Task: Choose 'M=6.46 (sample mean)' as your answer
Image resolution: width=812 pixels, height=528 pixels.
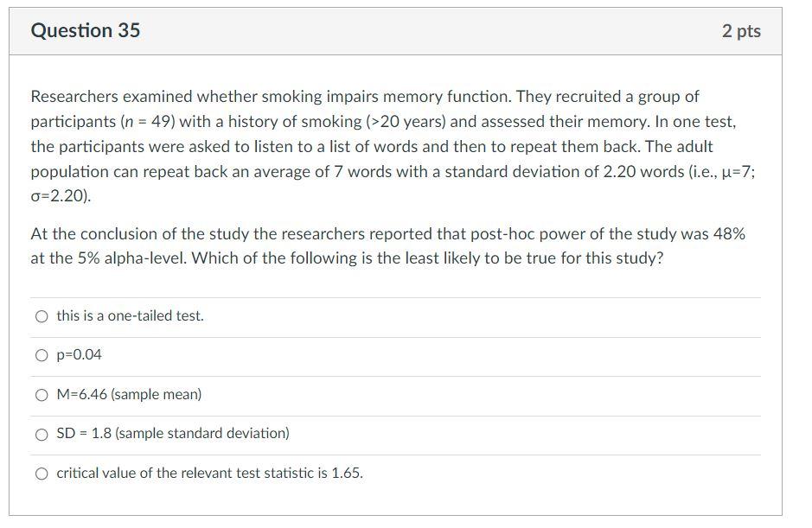Action: [41, 395]
